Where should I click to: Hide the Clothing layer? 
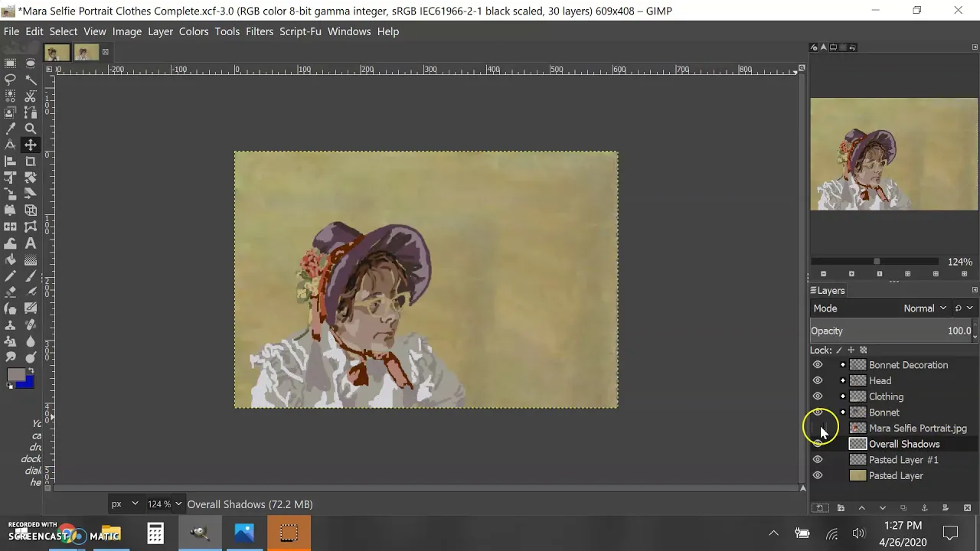pos(818,396)
